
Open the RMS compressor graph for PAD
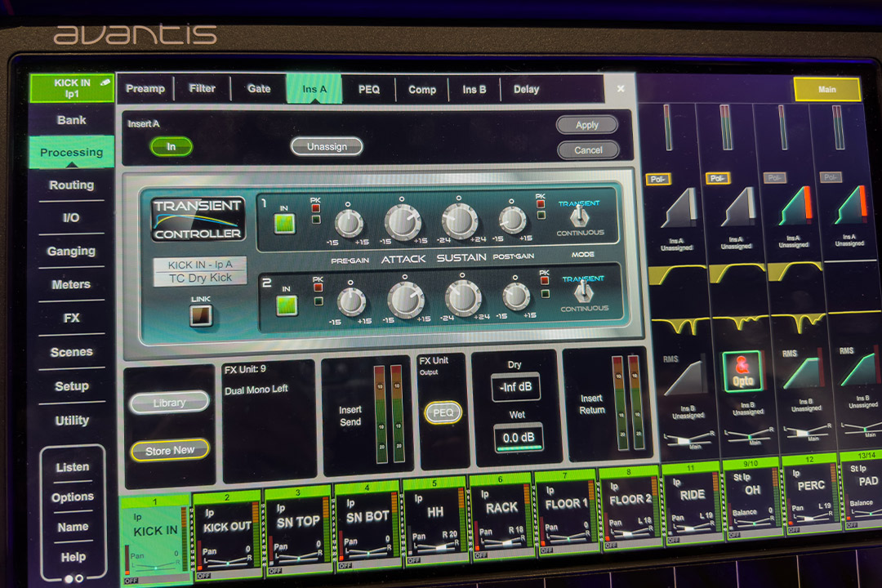pos(858,367)
